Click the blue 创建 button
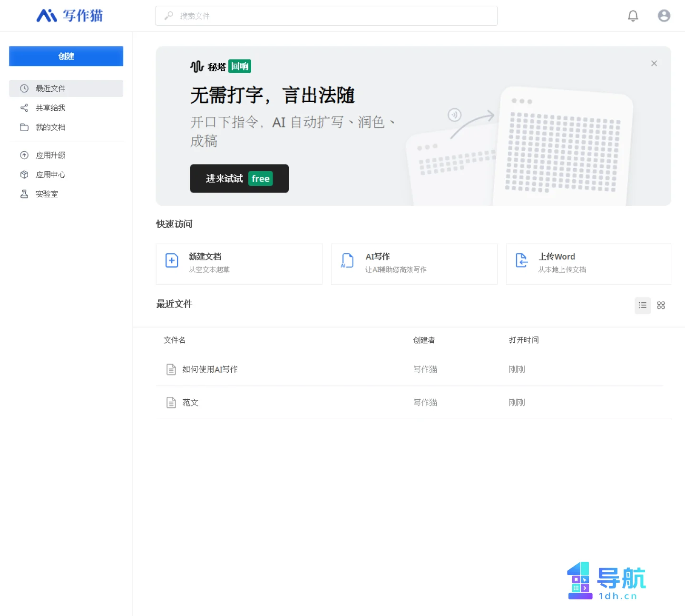Viewport: 685px width, 616px height. [66, 56]
